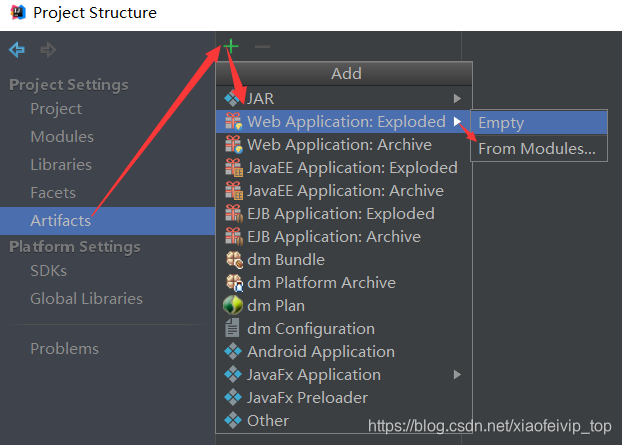This screenshot has height=445, width=622.
Task: Pick EJB Application: Exploded entry
Action: coord(344,213)
